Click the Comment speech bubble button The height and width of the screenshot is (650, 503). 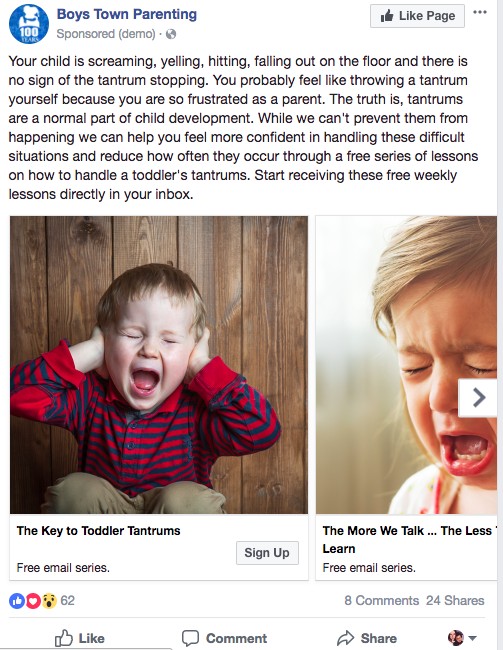coord(224,638)
